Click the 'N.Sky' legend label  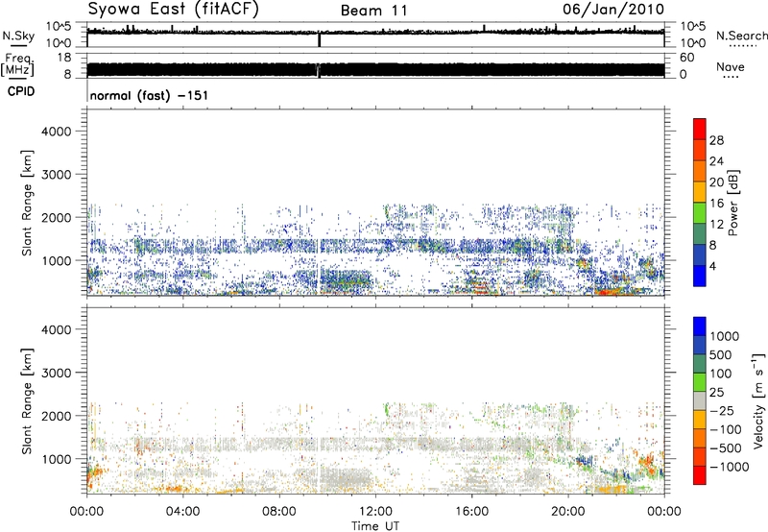(x=18, y=36)
